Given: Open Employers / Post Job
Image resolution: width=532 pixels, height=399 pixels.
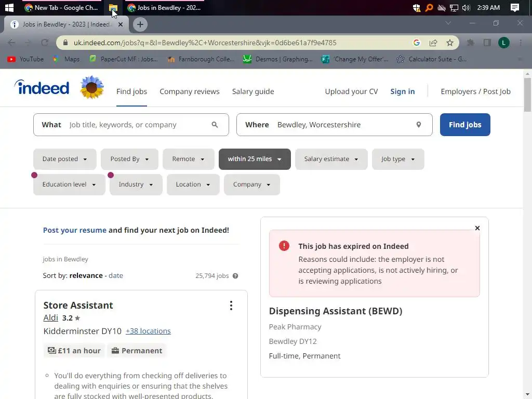Looking at the screenshot, I should pos(475,91).
